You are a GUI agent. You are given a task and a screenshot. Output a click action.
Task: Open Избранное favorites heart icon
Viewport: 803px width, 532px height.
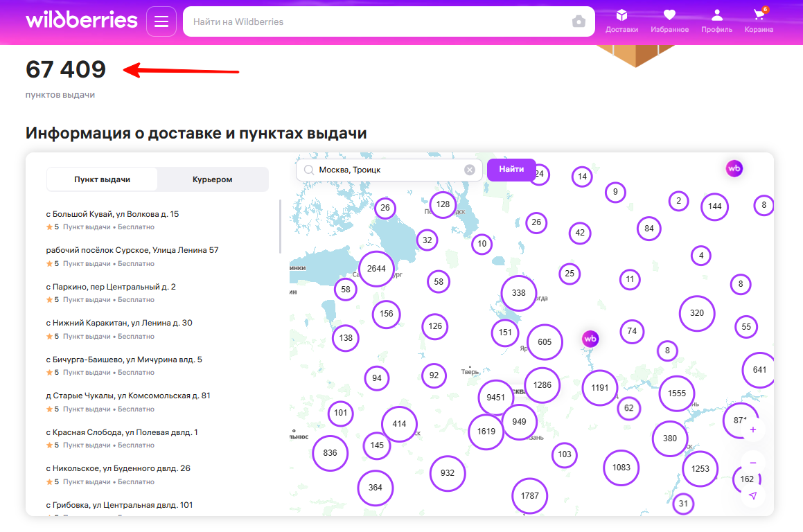[x=669, y=21]
